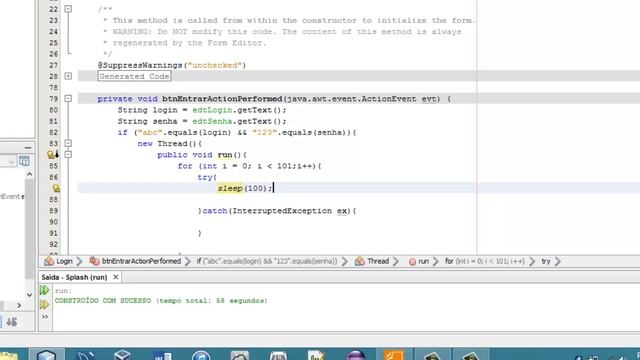640x360 pixels.
Task: Click the collapsed Generated Code box
Action: pyautogui.click(x=134, y=76)
